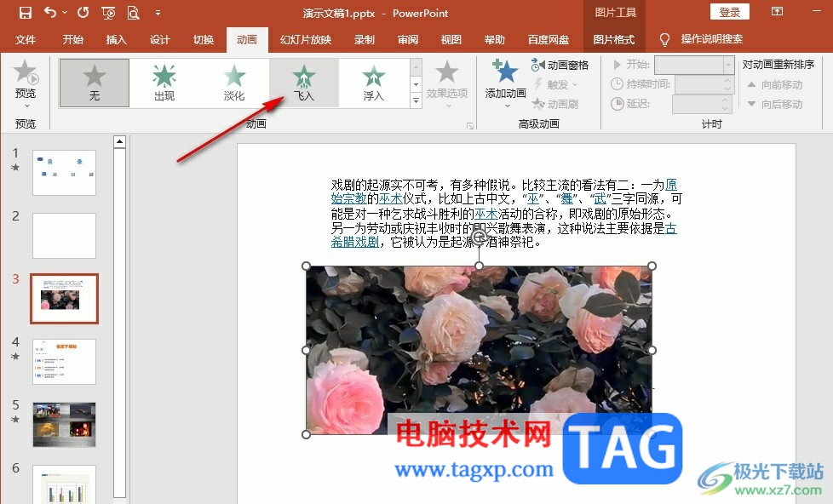Click the Redo icon in title bar
Image resolution: width=833 pixels, height=504 pixels.
coord(83,12)
